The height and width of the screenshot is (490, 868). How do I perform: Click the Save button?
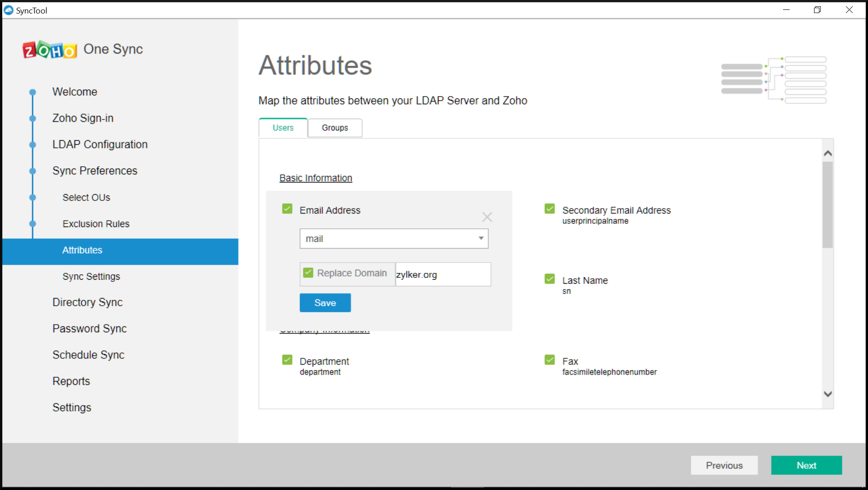click(325, 303)
